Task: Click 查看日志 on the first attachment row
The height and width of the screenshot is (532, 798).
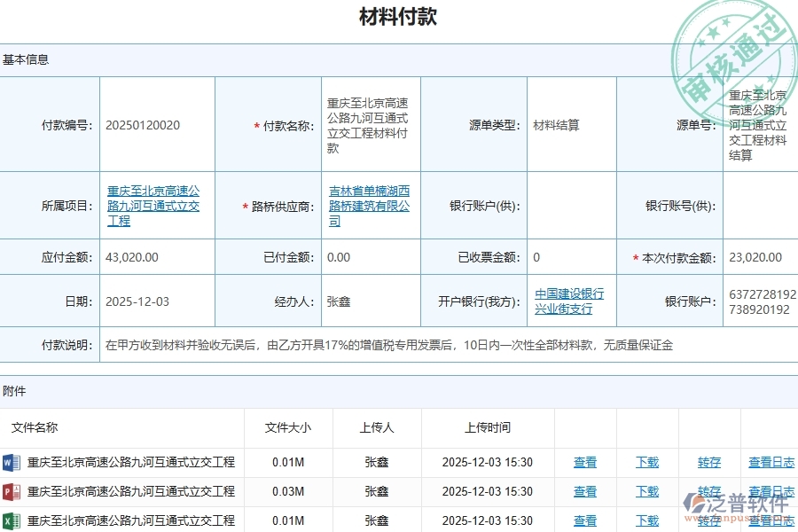Action: (x=770, y=462)
